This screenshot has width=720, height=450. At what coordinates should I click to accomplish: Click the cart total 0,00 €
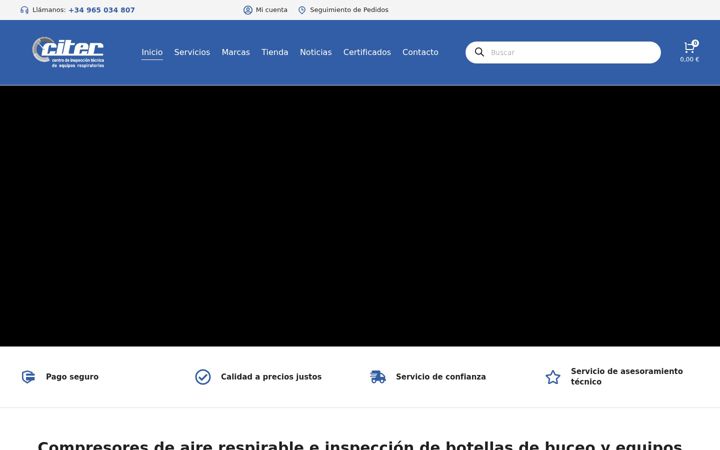689,59
